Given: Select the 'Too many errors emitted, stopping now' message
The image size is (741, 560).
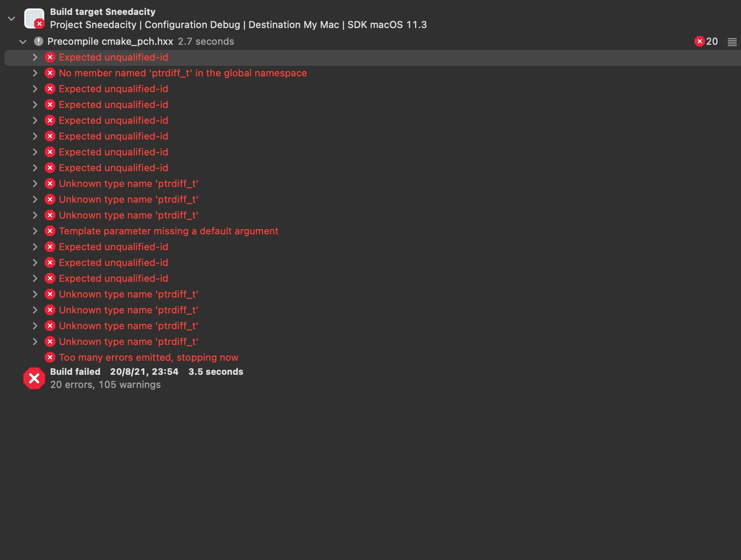Looking at the screenshot, I should click(149, 357).
